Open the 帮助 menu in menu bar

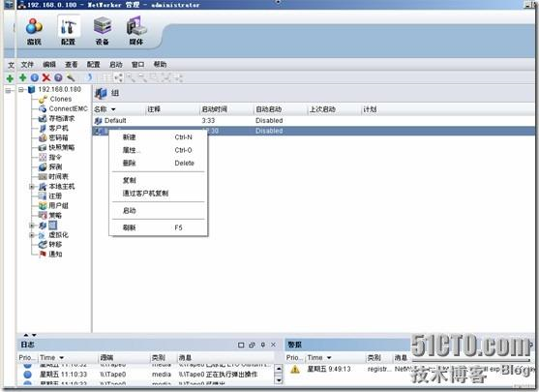pos(160,64)
